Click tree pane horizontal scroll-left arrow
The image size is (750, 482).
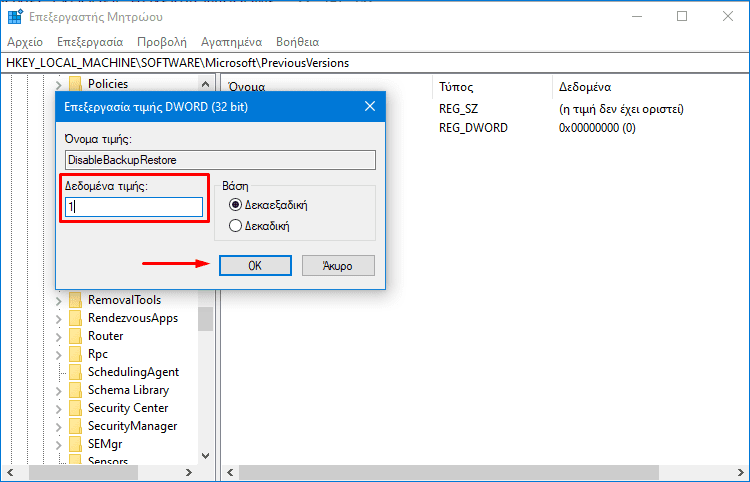[x=10, y=472]
